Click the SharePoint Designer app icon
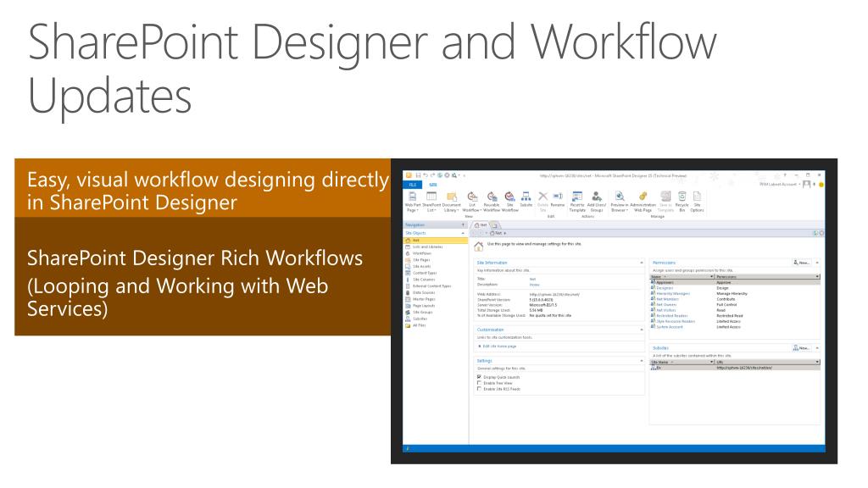868x488 pixels. 409,175
